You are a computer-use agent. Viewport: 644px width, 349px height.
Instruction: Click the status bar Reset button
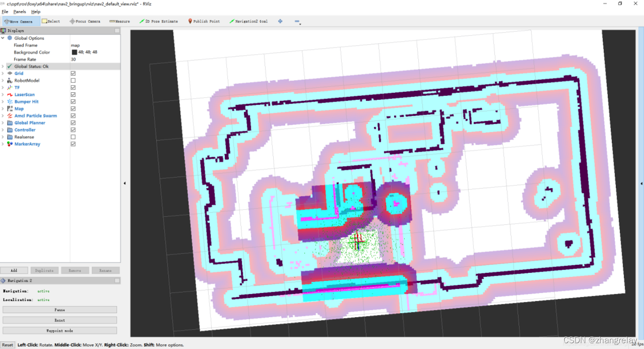7,345
